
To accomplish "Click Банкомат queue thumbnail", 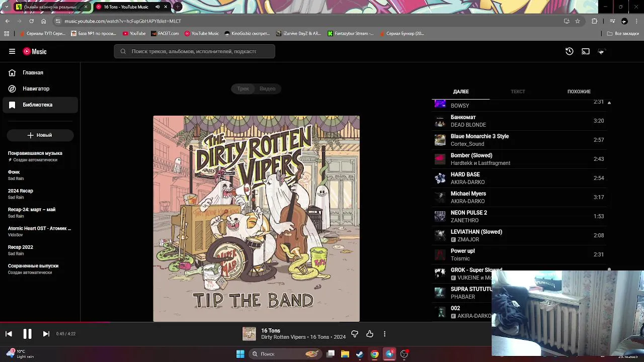I will pyautogui.click(x=440, y=121).
